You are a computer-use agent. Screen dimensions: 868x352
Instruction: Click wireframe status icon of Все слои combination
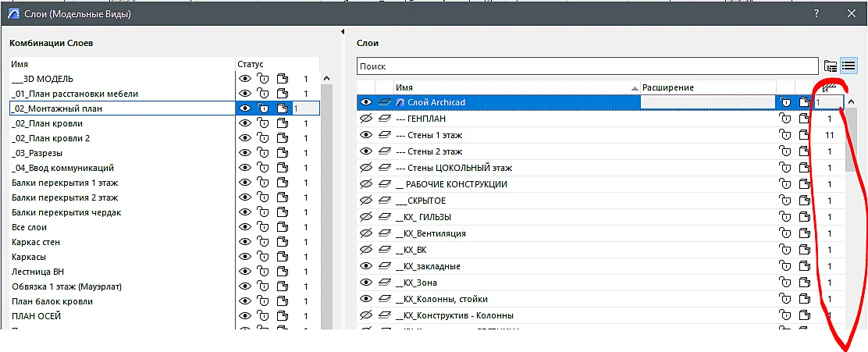pyautogui.click(x=283, y=227)
